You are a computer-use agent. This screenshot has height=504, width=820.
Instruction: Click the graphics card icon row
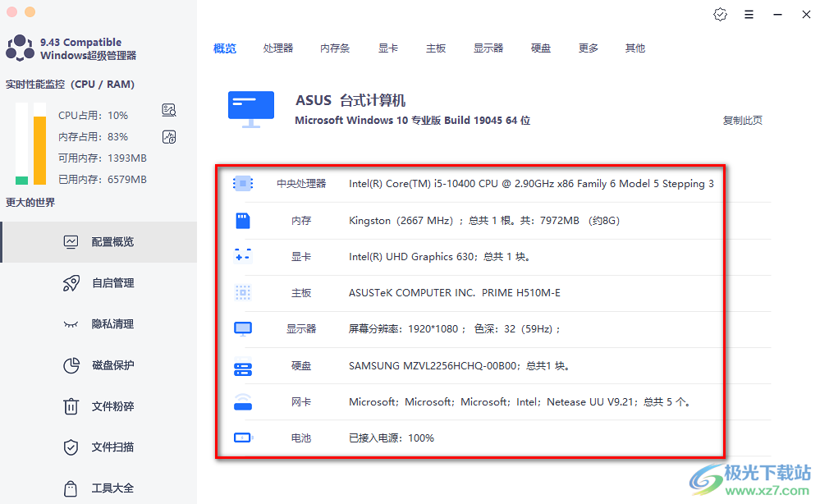(x=242, y=256)
